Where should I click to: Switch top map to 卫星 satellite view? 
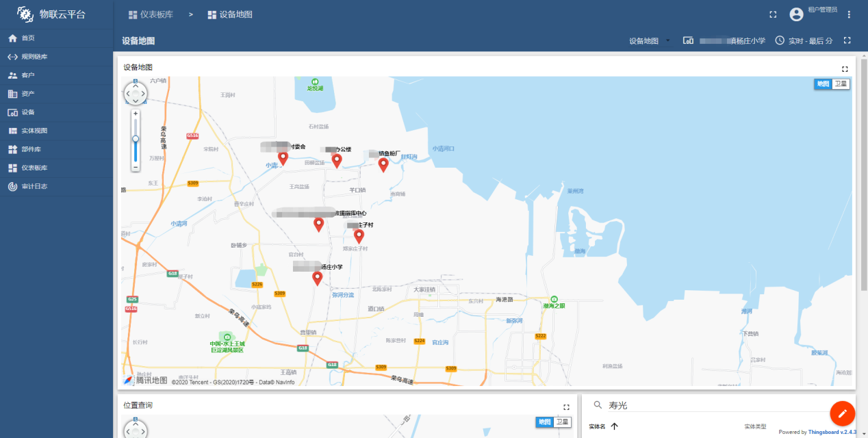(841, 84)
